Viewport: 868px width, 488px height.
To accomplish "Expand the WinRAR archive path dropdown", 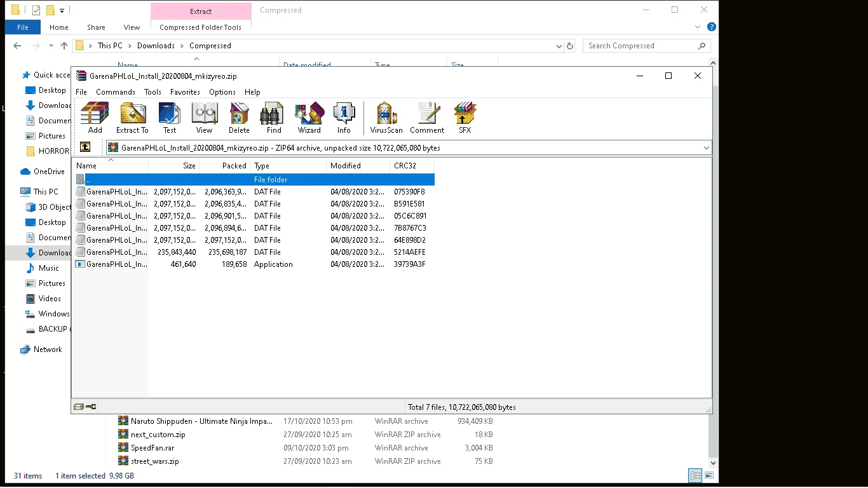I will click(707, 147).
